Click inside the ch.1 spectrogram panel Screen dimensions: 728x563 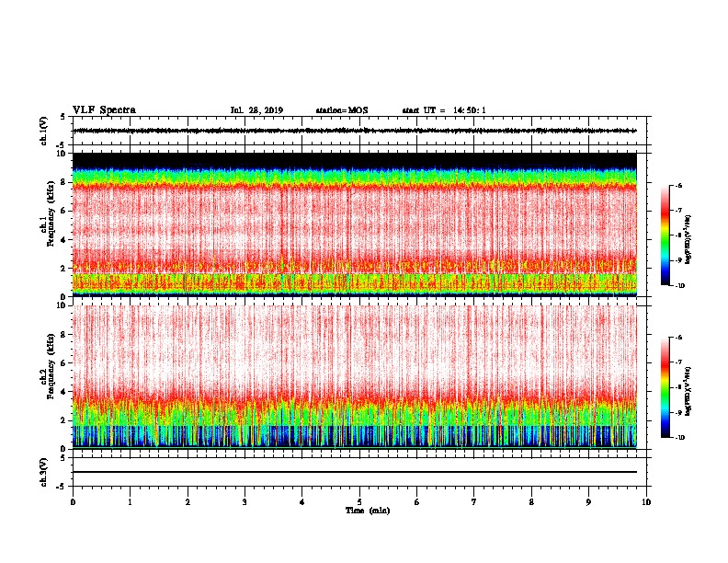355,224
